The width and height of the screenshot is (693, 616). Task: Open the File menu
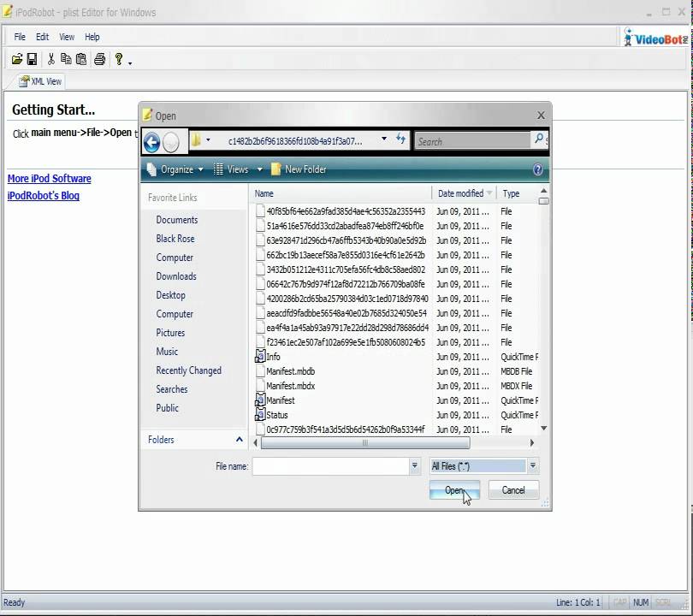coord(20,37)
